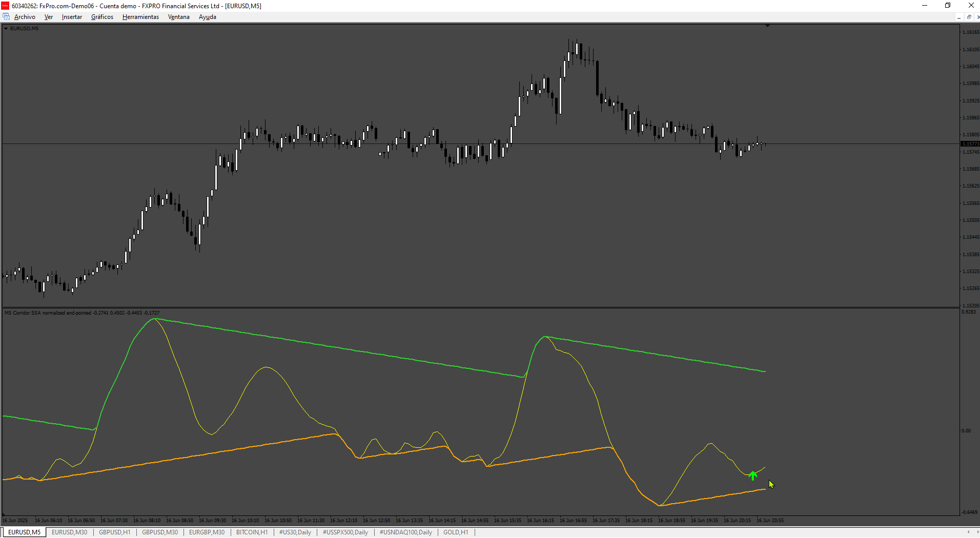Restore down the main application window

[948, 6]
